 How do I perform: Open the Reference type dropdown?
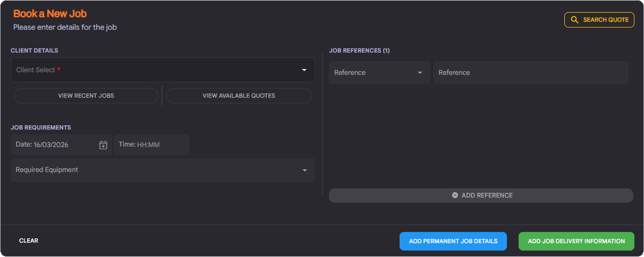point(379,73)
